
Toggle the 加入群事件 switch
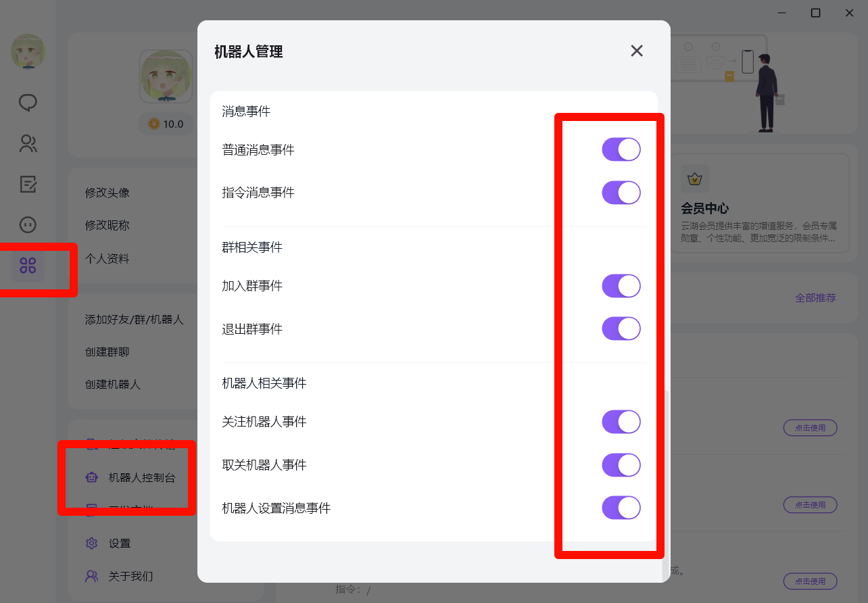pos(621,286)
